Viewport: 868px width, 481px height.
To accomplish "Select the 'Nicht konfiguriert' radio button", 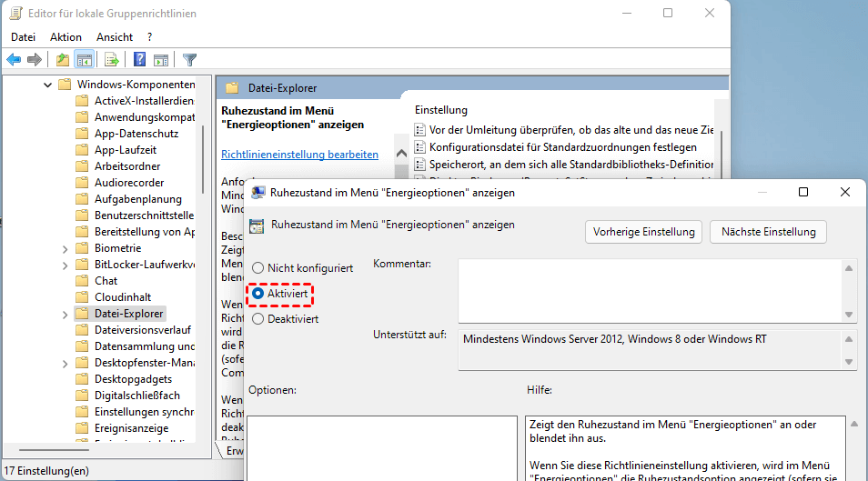I will click(x=258, y=268).
